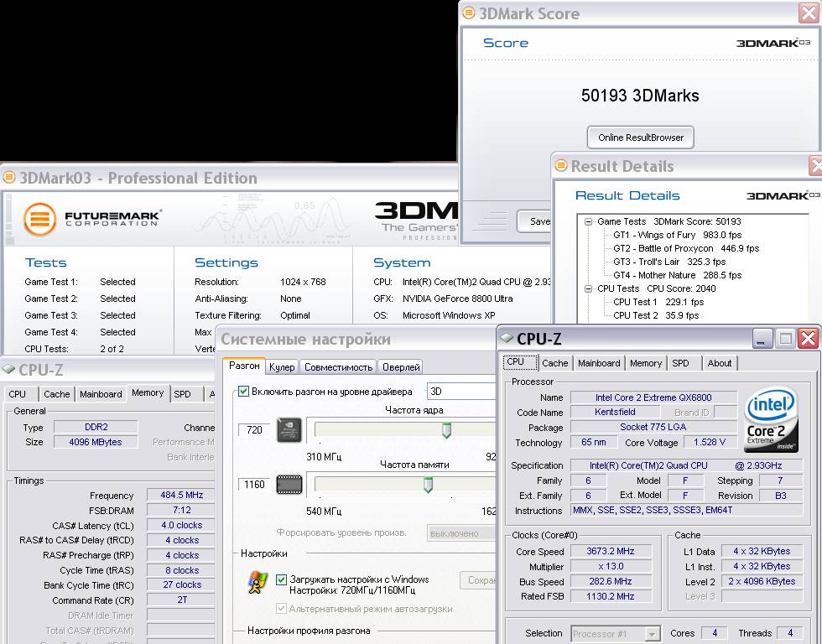Image resolution: width=822 pixels, height=644 pixels.
Task: Click the GPU core chip icon
Action: (x=289, y=429)
